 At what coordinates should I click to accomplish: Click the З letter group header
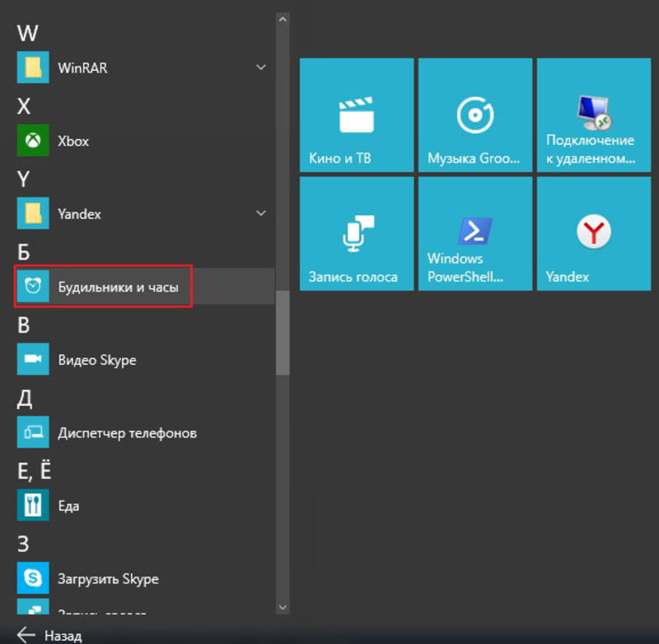[23, 544]
